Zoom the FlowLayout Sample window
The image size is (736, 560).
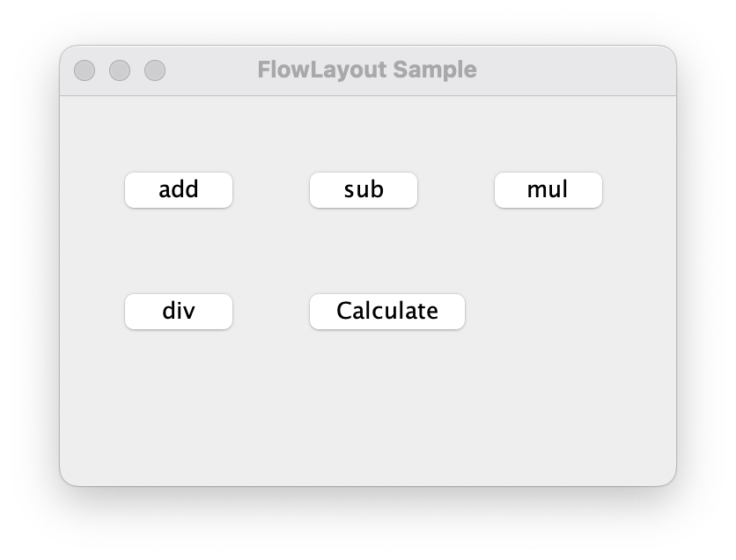pyautogui.click(x=155, y=70)
